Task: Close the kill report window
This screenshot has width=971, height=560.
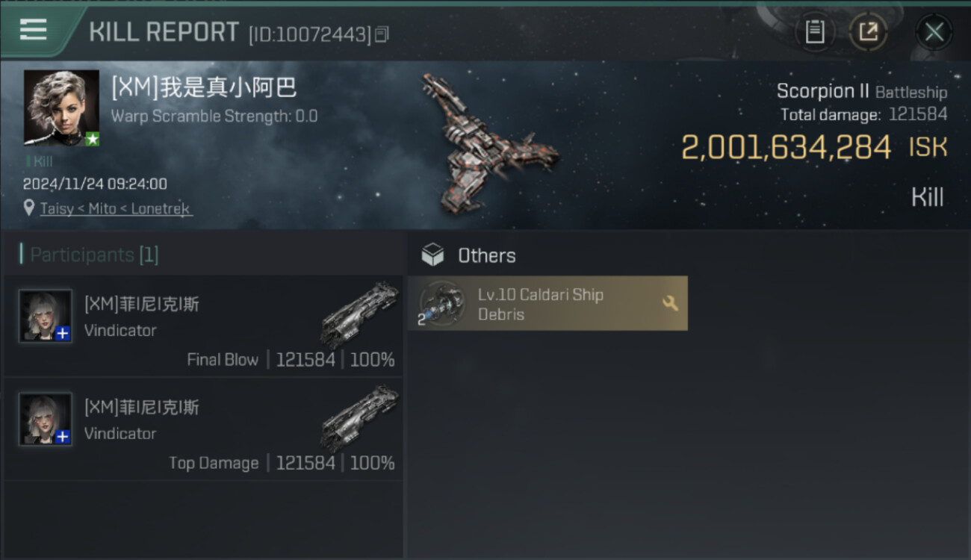Action: (934, 32)
